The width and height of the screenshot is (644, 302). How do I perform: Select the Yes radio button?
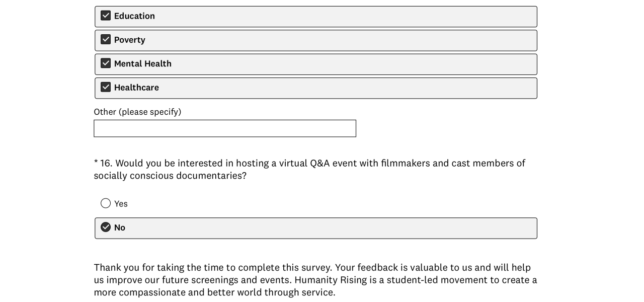pos(106,203)
